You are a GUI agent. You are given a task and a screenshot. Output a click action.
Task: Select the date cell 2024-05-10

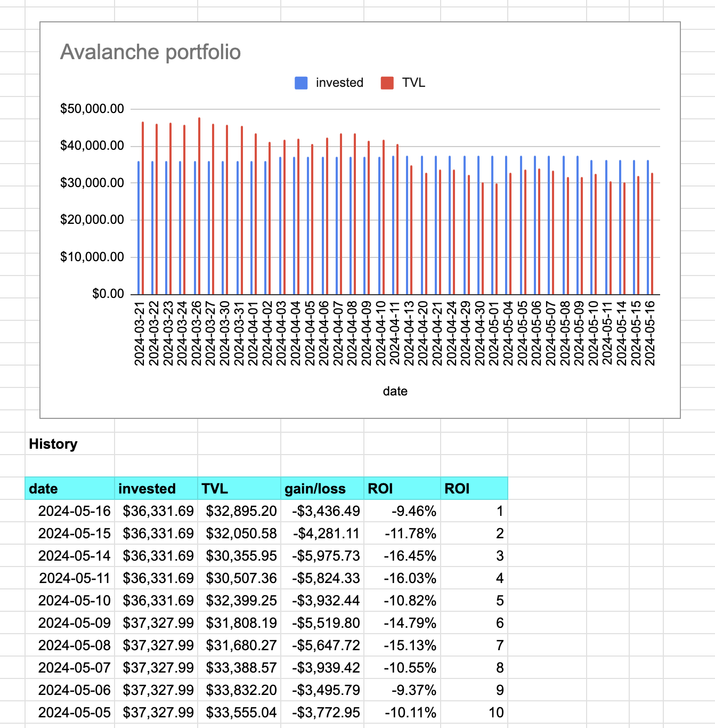70,601
